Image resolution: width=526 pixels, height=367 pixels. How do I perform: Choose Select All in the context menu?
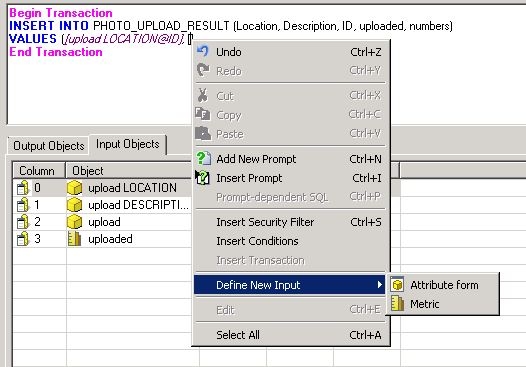pyautogui.click(x=291, y=335)
